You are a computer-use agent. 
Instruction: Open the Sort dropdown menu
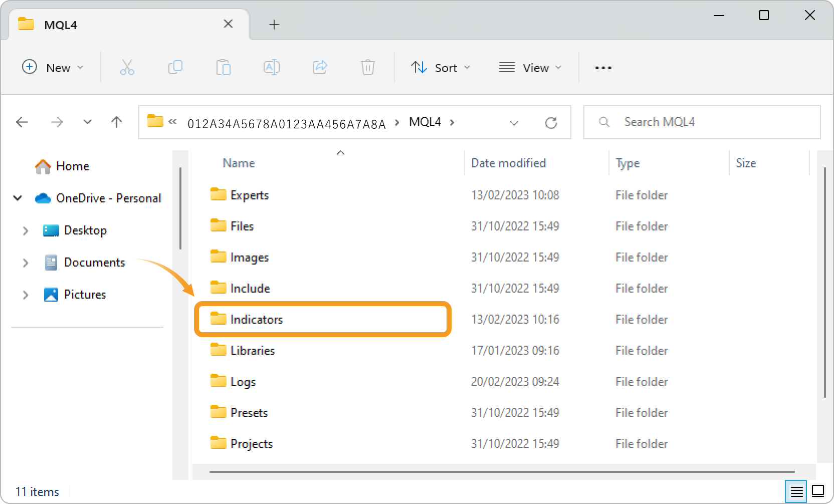[441, 68]
